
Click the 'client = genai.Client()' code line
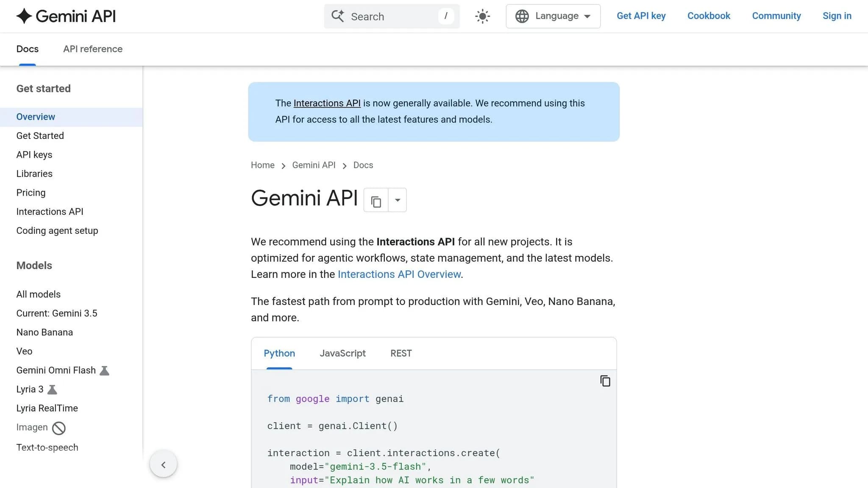tap(332, 426)
